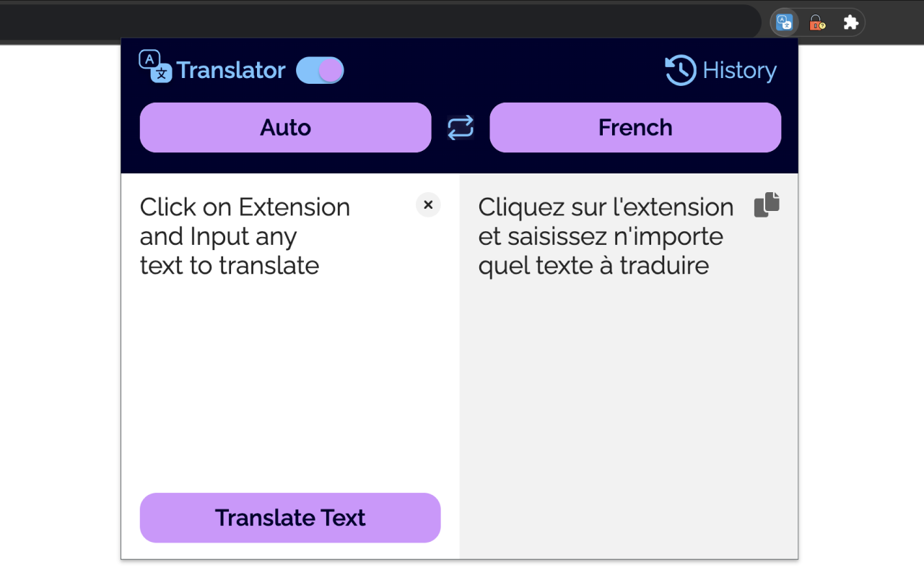Focus the browser address bar
The image size is (924, 578).
point(380,22)
